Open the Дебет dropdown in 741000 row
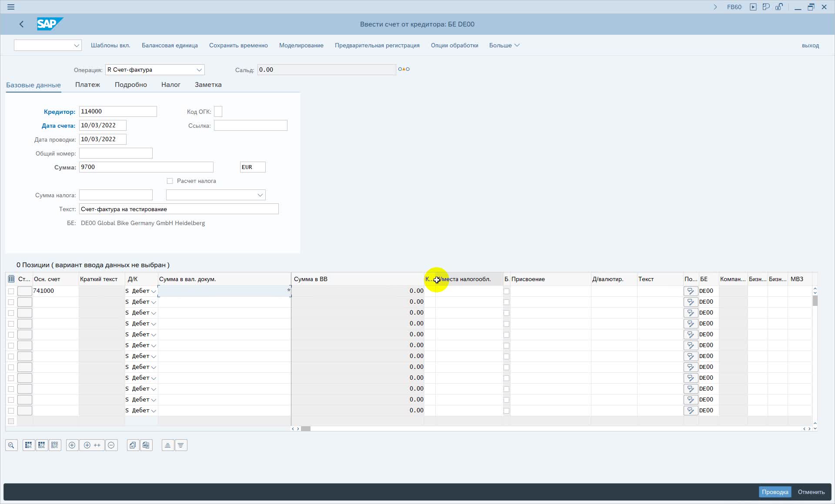The width and height of the screenshot is (835, 504). pyautogui.click(x=154, y=291)
